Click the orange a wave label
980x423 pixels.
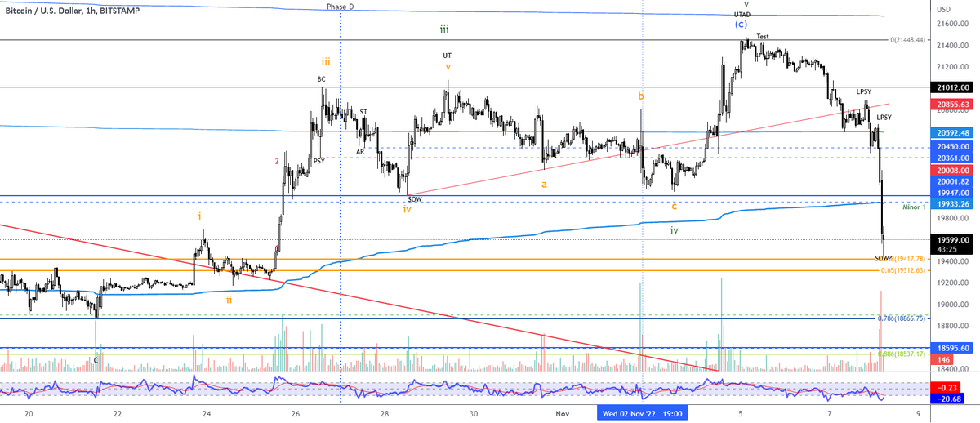click(544, 185)
